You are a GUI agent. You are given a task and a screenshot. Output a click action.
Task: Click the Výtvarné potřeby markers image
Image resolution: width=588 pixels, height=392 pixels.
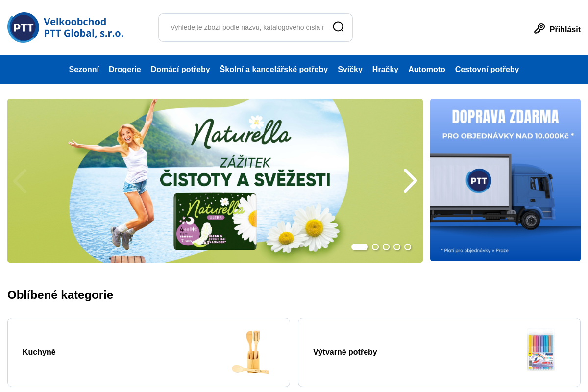pos(540,350)
